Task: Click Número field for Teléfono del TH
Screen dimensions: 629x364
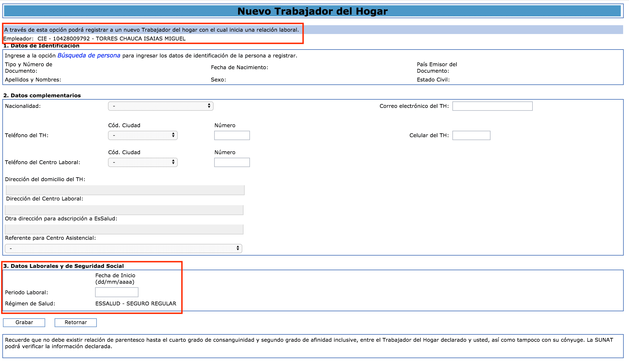Action: coord(232,135)
